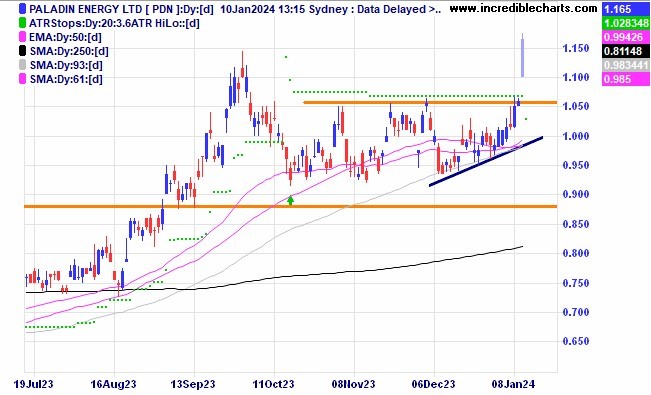
Task: Click the 11Oct23 date axis label
Action: pos(274,384)
